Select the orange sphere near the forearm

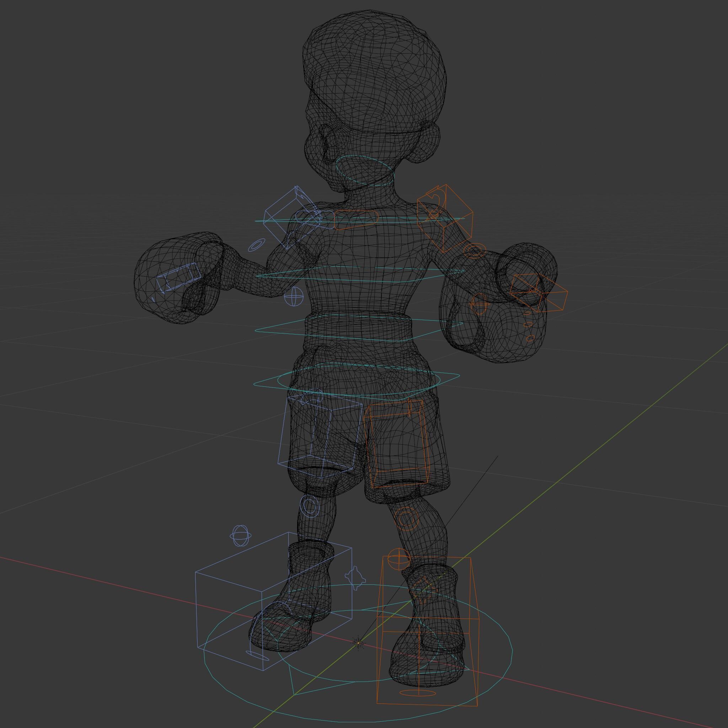(x=480, y=304)
